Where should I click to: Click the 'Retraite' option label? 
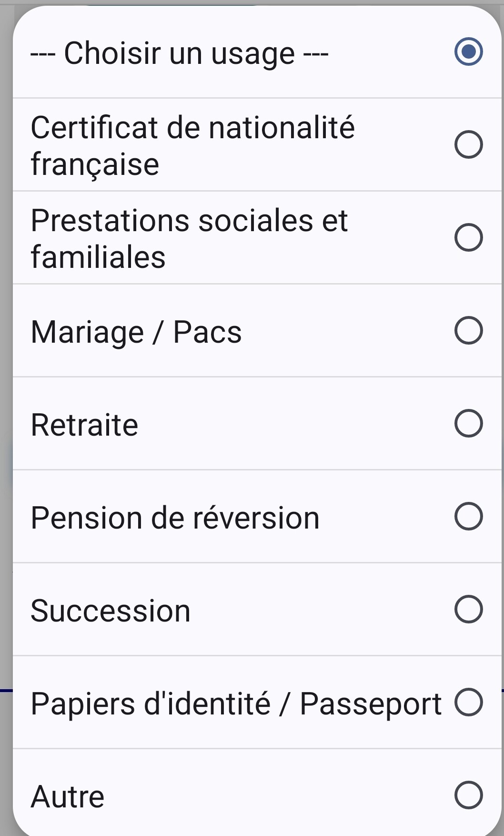pyautogui.click(x=84, y=425)
